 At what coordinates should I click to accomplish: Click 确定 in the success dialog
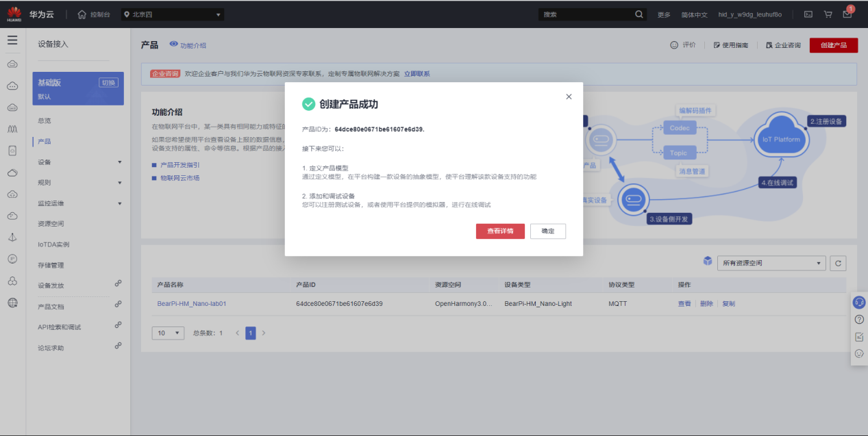pos(548,231)
